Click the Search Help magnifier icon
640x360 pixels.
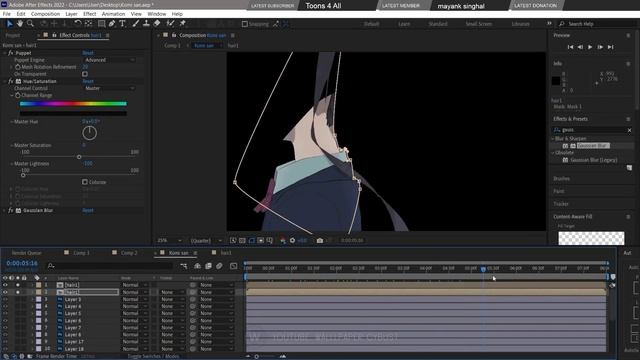[562, 24]
